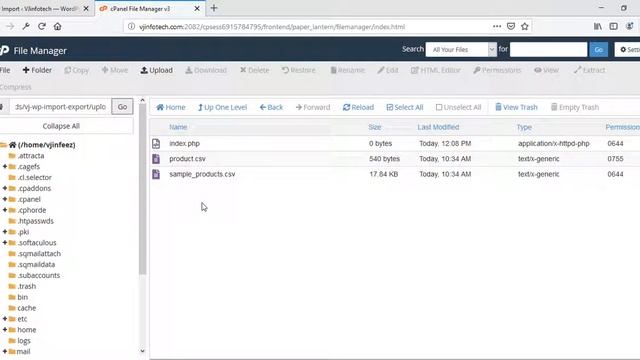
Task: Expand the .pki folder
Action: [x=5, y=232]
